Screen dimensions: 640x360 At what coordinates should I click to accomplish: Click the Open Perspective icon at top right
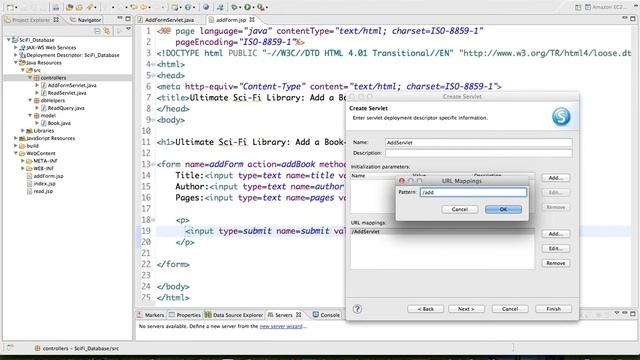(578, 7)
